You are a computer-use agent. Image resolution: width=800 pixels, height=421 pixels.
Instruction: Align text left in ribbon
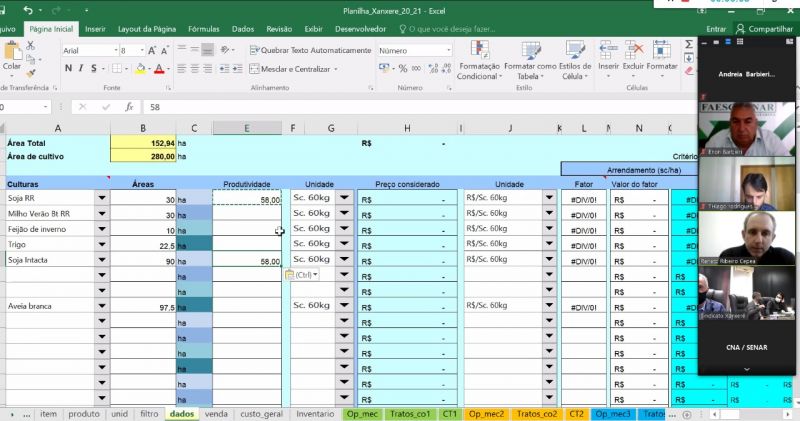point(182,68)
